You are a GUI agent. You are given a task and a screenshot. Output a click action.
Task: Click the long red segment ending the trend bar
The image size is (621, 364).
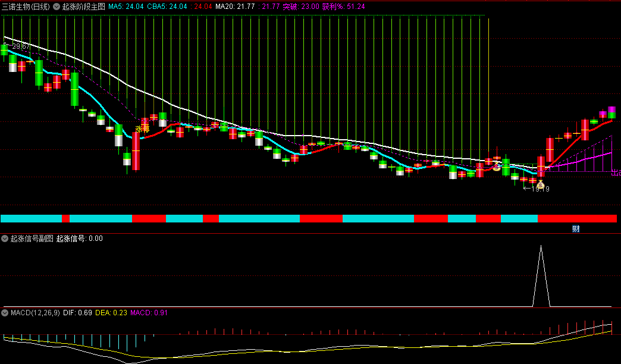(577, 219)
